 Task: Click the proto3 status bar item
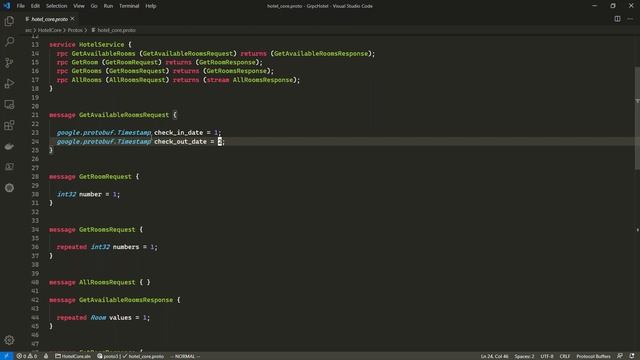(x=109, y=356)
